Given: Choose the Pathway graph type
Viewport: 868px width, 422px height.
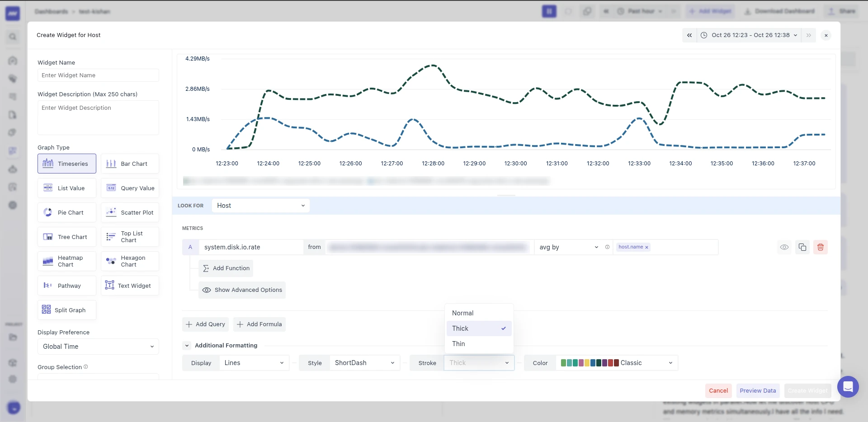Looking at the screenshot, I should [67, 286].
